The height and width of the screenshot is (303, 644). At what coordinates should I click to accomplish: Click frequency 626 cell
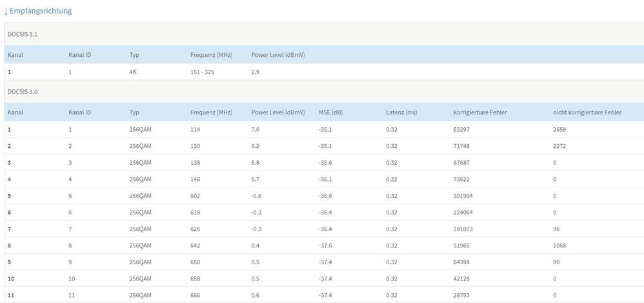click(x=195, y=229)
